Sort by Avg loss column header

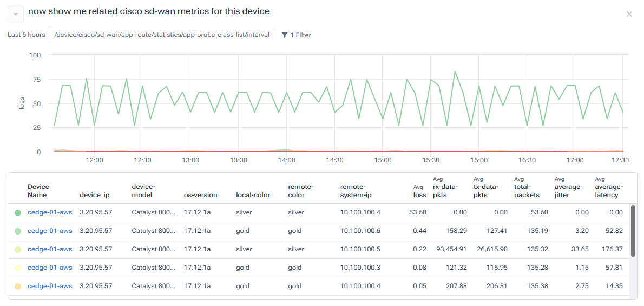click(420, 192)
